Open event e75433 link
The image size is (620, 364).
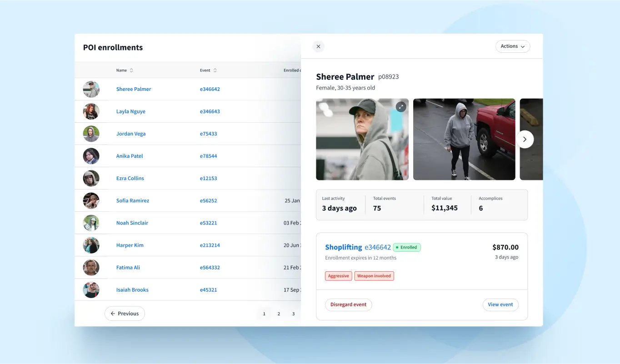[x=209, y=134]
